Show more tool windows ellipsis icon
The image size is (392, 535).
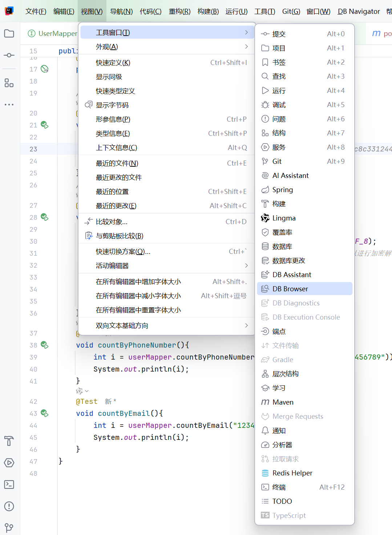click(9, 105)
